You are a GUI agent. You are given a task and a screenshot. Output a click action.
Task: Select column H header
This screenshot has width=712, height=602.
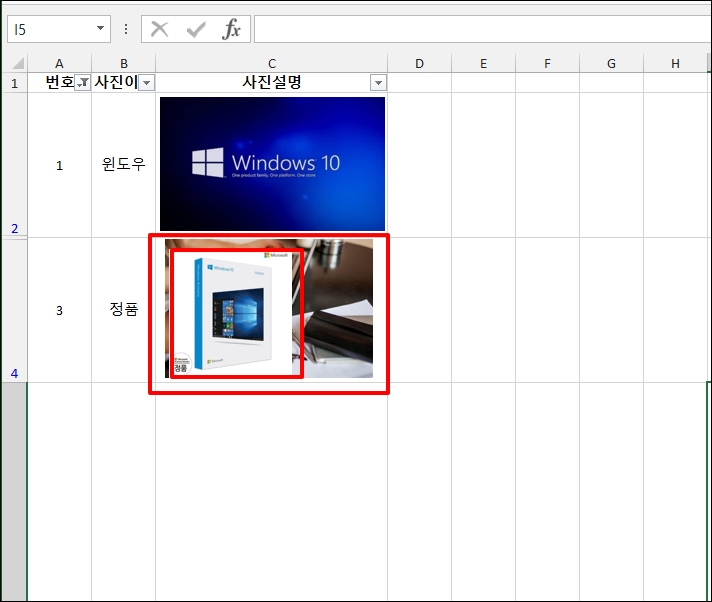point(676,63)
